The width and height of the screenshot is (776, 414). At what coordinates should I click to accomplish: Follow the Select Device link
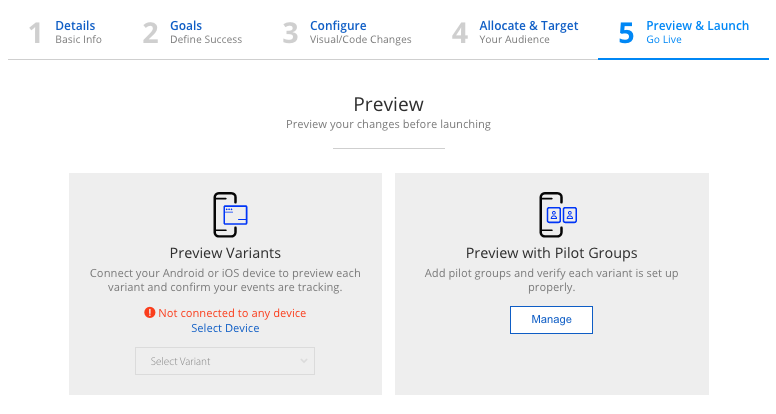point(225,328)
